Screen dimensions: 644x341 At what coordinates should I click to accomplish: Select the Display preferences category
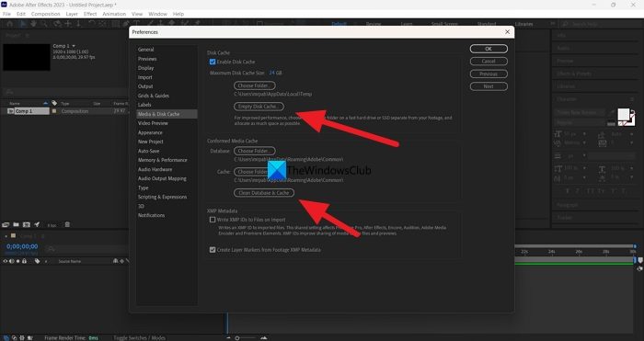click(x=145, y=68)
